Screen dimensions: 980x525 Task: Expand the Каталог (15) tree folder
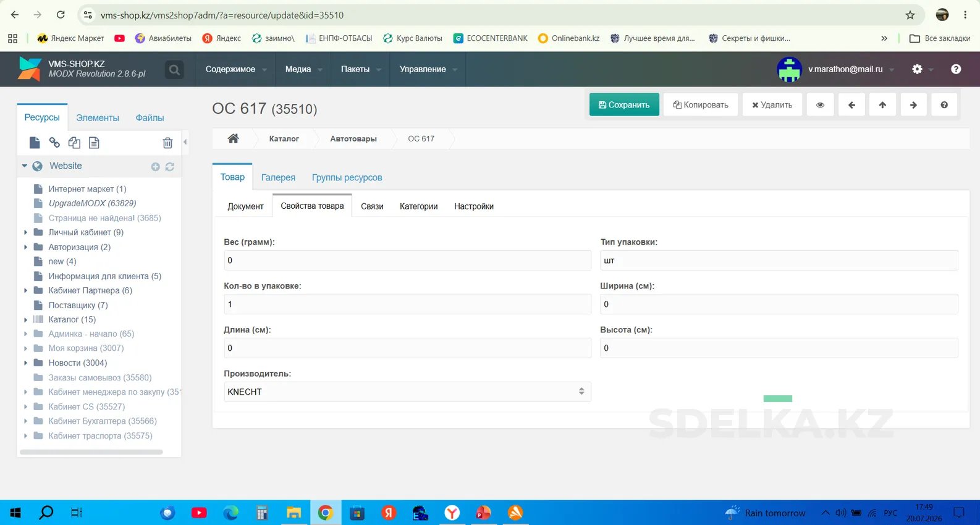point(25,320)
